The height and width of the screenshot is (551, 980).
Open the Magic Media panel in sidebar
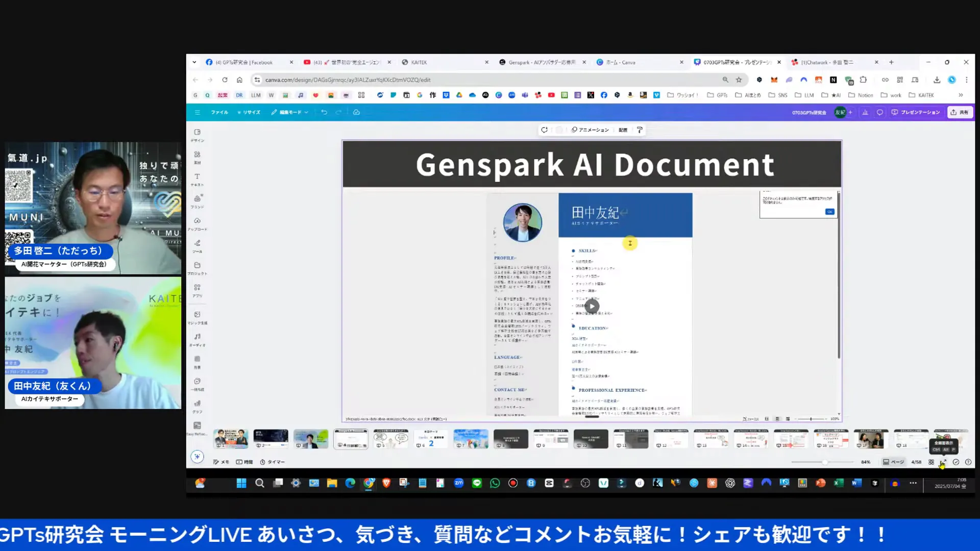click(198, 317)
